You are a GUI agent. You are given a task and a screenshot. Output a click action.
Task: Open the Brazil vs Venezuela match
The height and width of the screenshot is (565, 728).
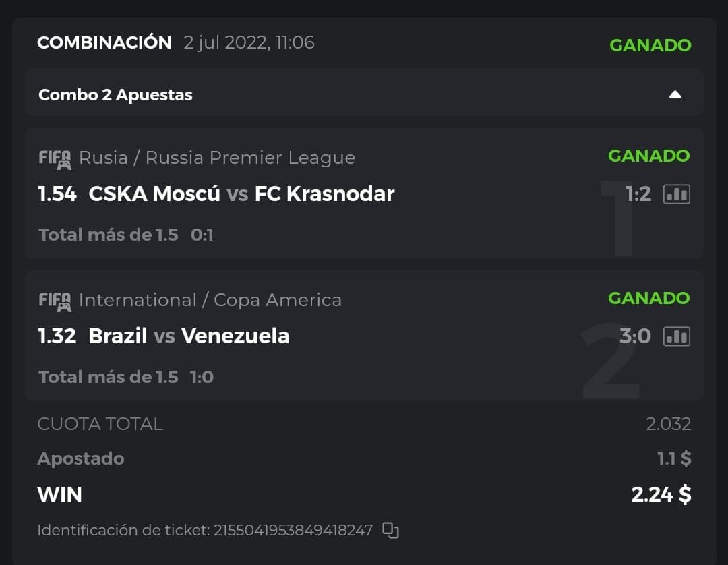[x=189, y=336]
